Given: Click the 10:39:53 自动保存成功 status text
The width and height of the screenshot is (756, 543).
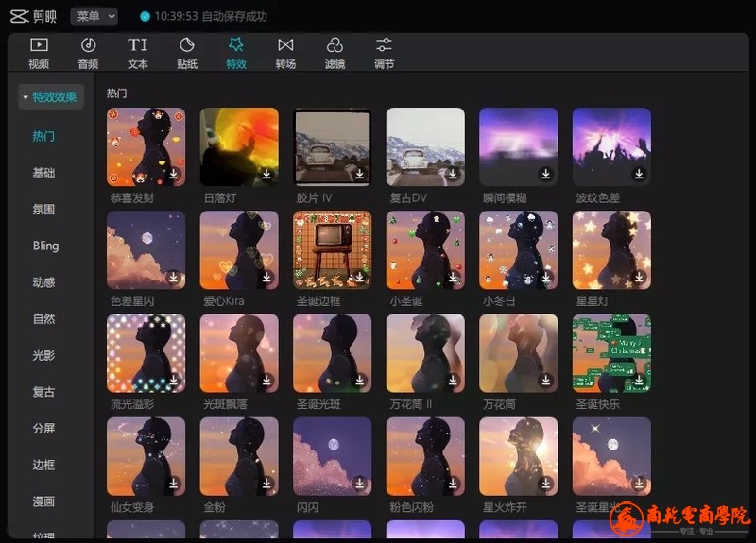Looking at the screenshot, I should click(x=211, y=16).
